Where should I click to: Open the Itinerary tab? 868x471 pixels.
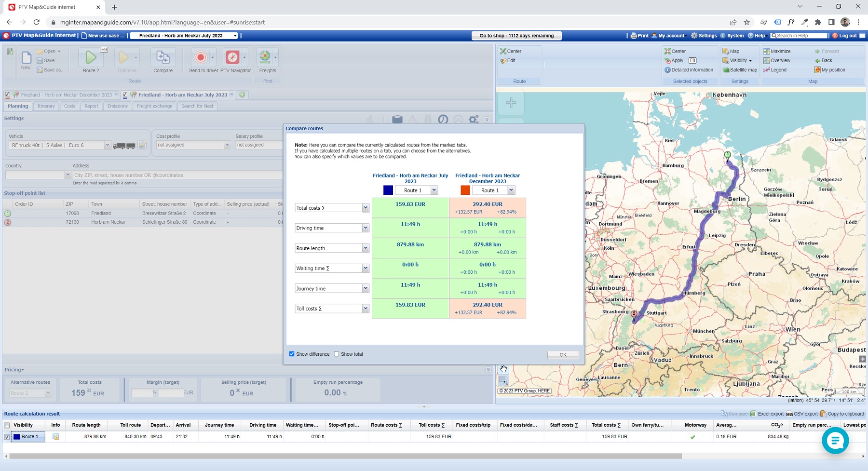(x=46, y=106)
